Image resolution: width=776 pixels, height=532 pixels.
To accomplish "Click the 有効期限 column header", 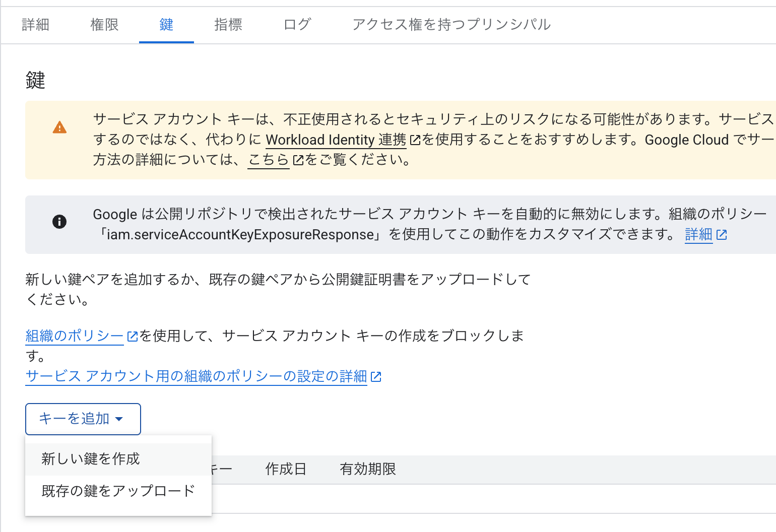I will point(368,469).
